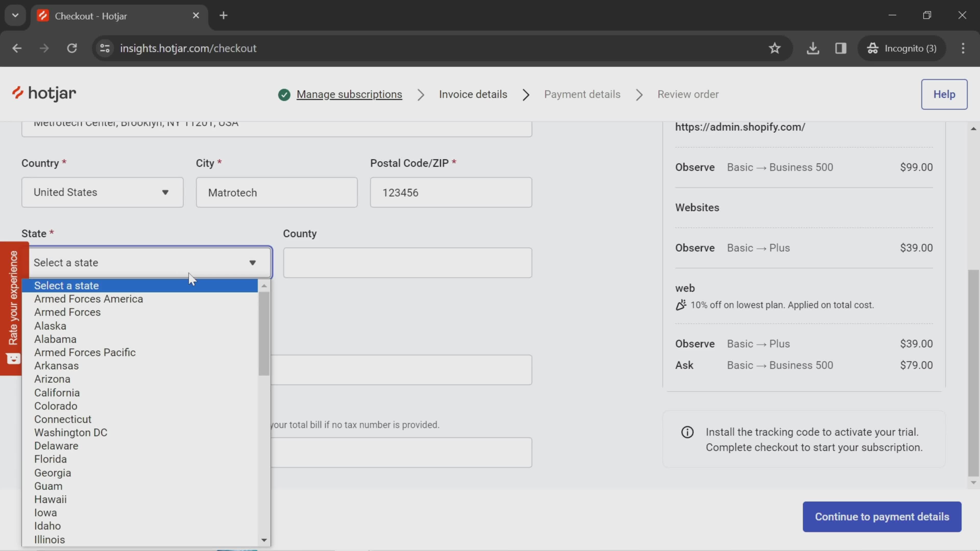Select Colorado in the state list

pos(140,406)
